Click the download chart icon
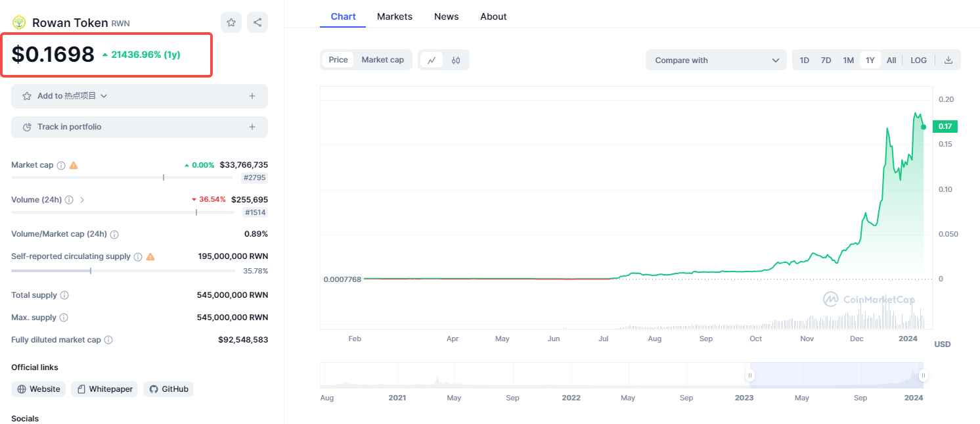This screenshot has width=980, height=424. (x=948, y=60)
